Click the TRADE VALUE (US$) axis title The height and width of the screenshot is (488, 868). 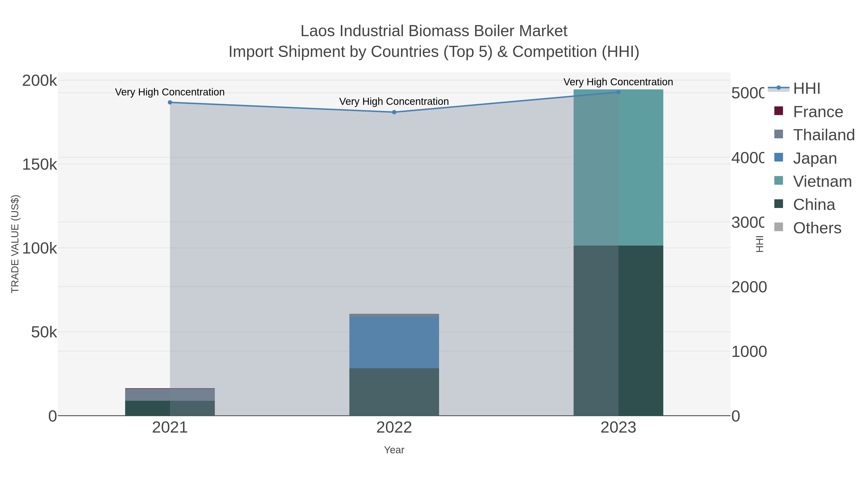click(x=15, y=244)
